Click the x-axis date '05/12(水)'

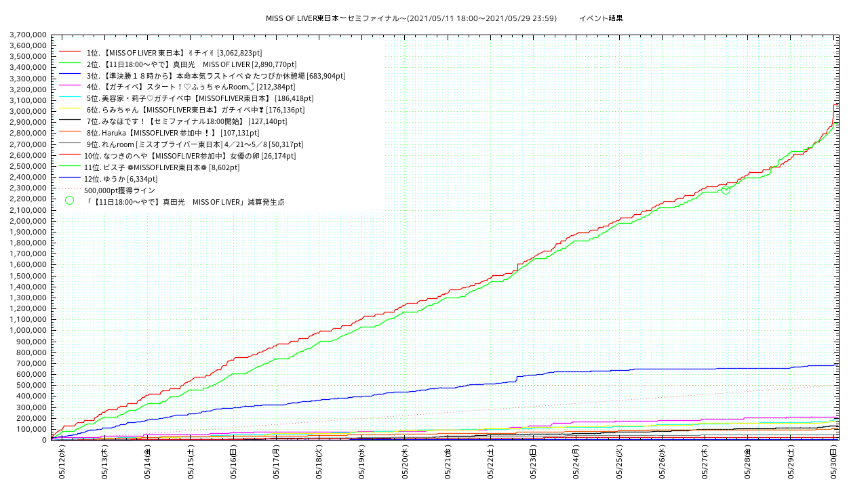pyautogui.click(x=62, y=462)
